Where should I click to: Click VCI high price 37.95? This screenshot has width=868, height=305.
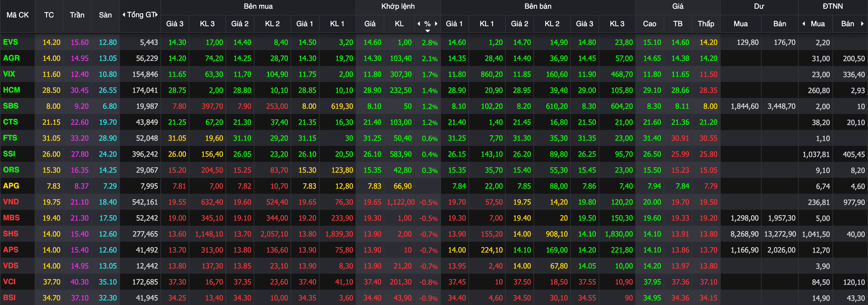pos(652,282)
